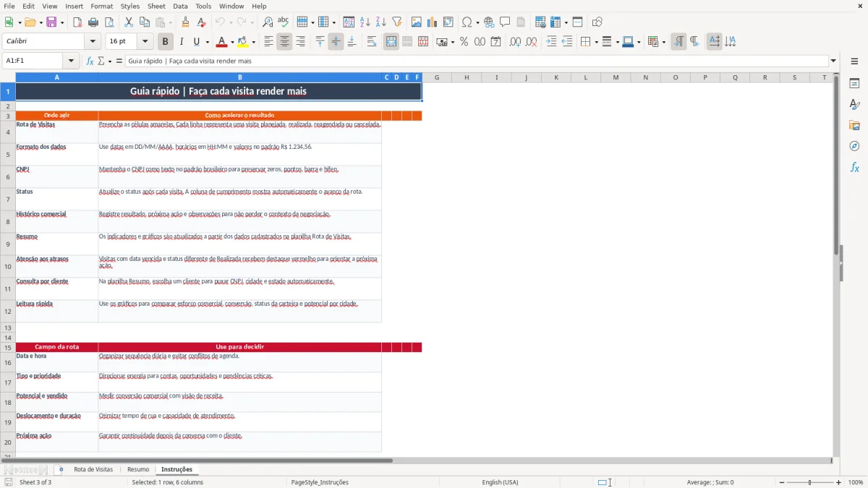Open the font name dropdown
Screen dimensions: 868x488
pos(92,42)
